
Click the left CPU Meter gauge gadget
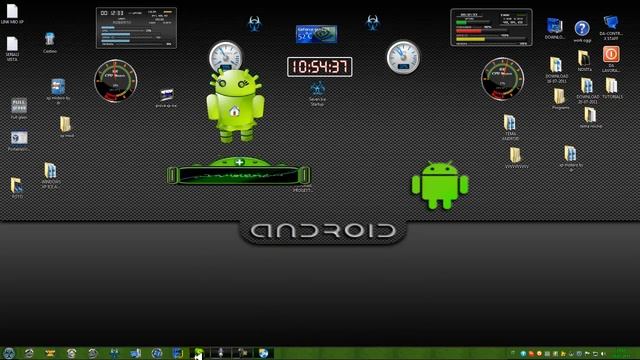pyautogui.click(x=116, y=80)
